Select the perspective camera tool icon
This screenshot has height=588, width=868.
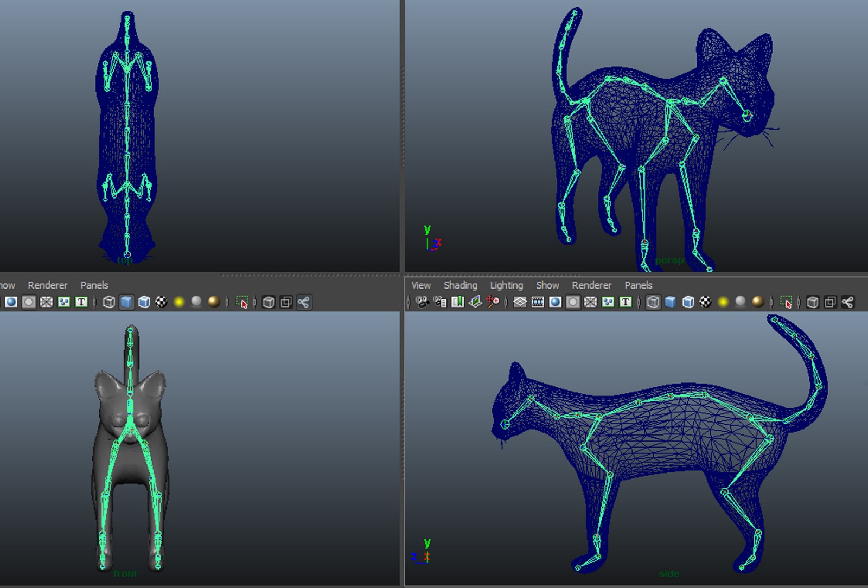pyautogui.click(x=422, y=302)
